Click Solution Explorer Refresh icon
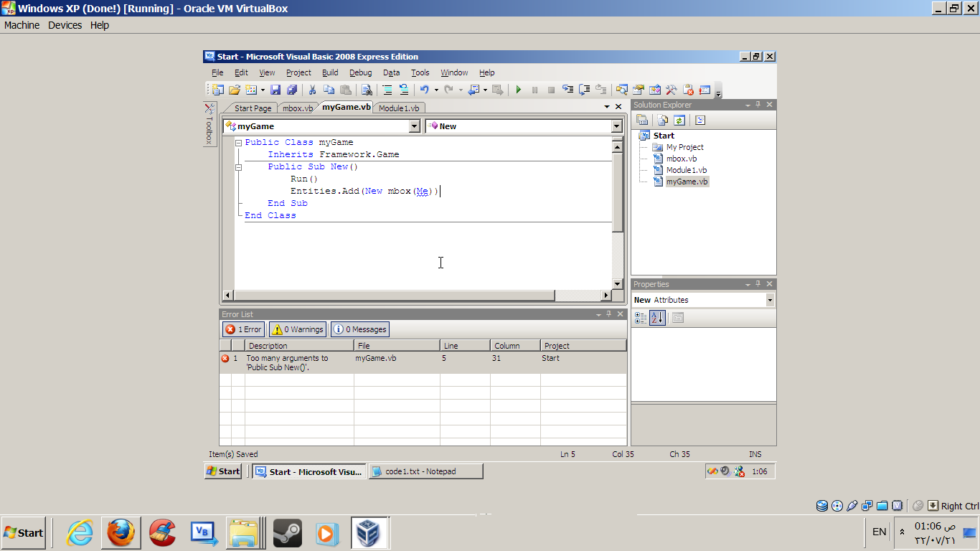 679,121
